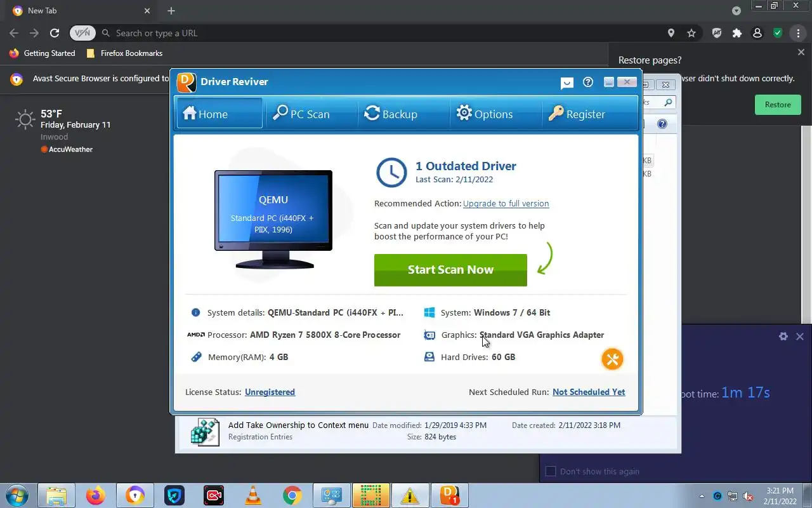Click the outdated driver clock icon
Screen dimensions: 812x508
click(391, 172)
